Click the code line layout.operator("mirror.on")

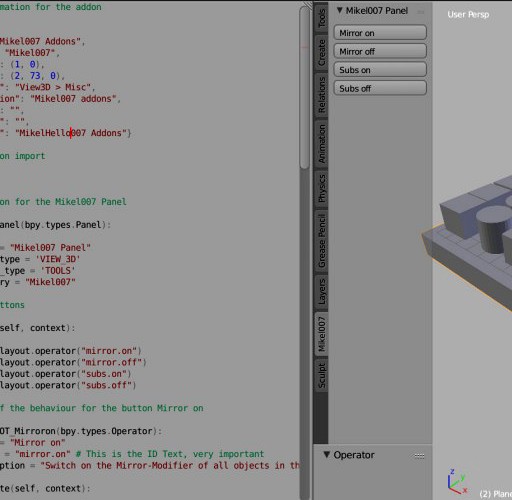click(71, 351)
